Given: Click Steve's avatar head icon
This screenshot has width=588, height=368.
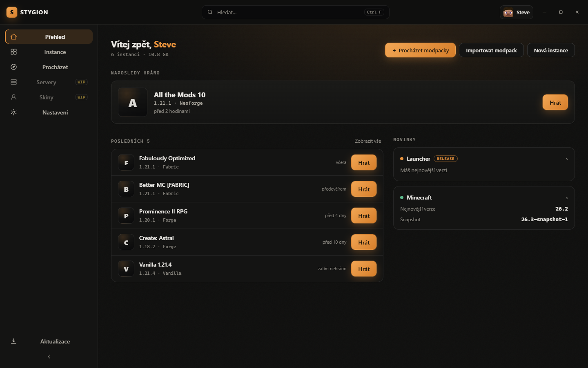Looking at the screenshot, I should click(508, 12).
